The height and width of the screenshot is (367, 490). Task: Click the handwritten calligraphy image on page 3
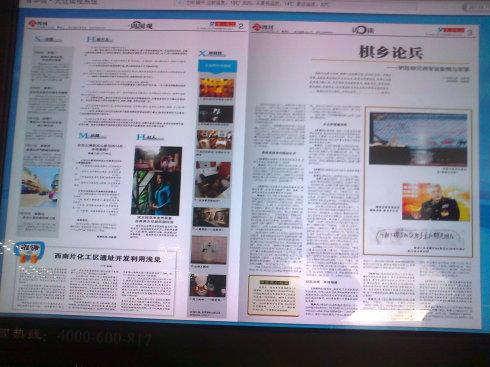click(418, 236)
